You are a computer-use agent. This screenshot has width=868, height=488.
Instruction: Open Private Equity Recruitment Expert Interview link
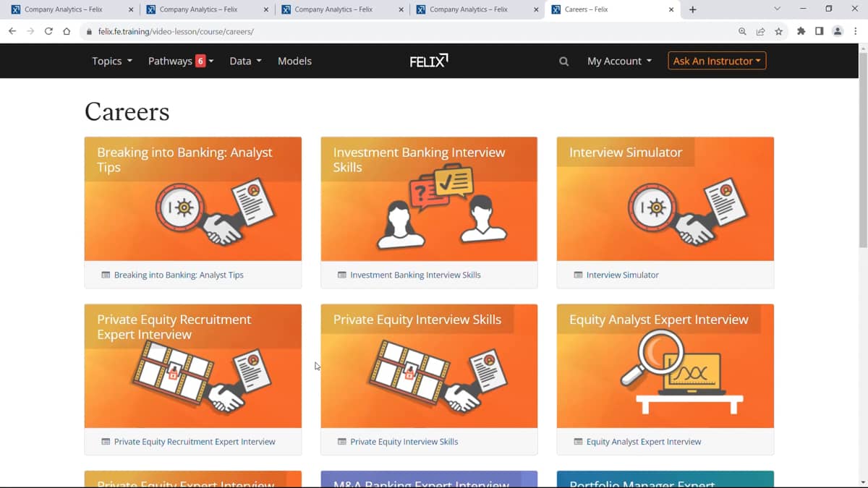click(195, 442)
